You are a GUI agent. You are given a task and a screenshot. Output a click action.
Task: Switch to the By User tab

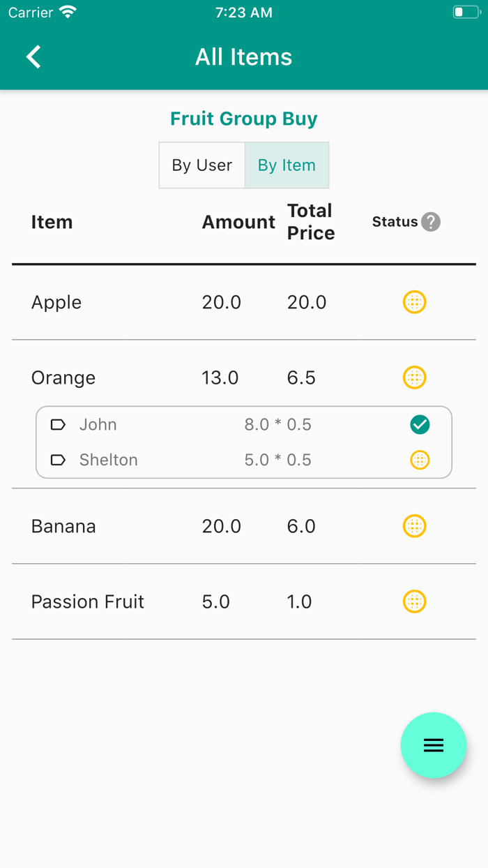[x=202, y=165]
